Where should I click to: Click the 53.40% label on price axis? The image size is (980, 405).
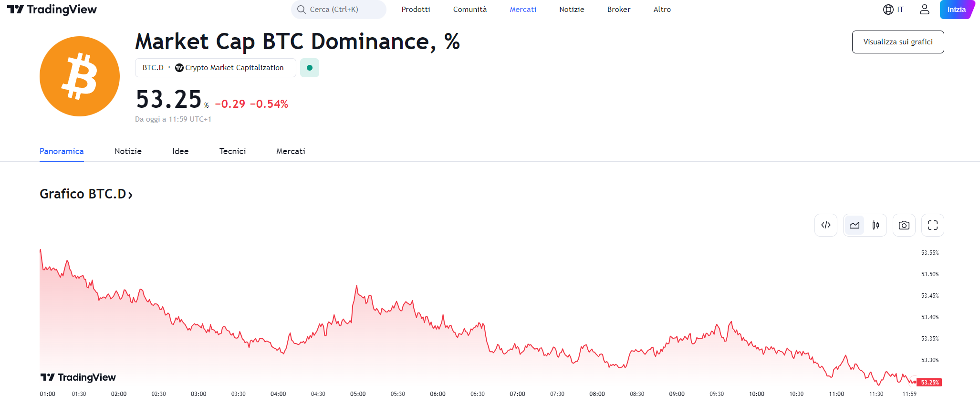click(x=930, y=317)
